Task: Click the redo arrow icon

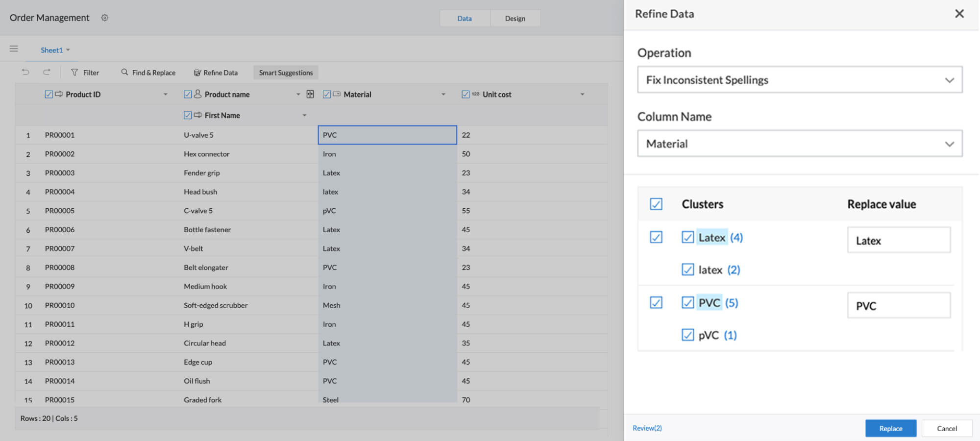Action: (x=47, y=72)
